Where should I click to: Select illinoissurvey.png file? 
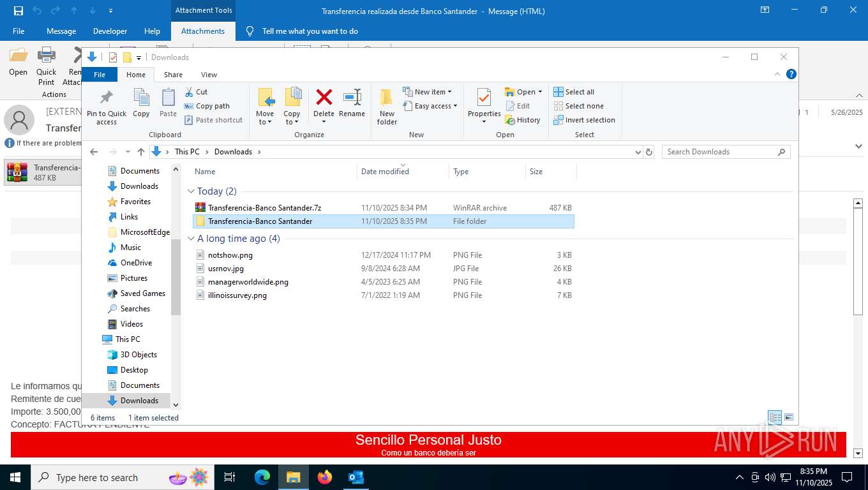(x=383, y=295)
